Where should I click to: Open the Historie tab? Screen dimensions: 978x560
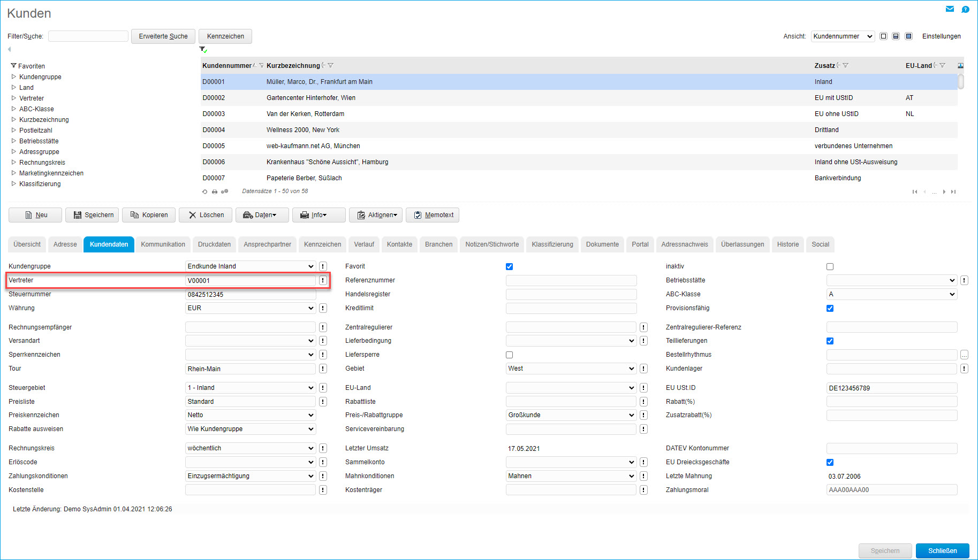788,244
